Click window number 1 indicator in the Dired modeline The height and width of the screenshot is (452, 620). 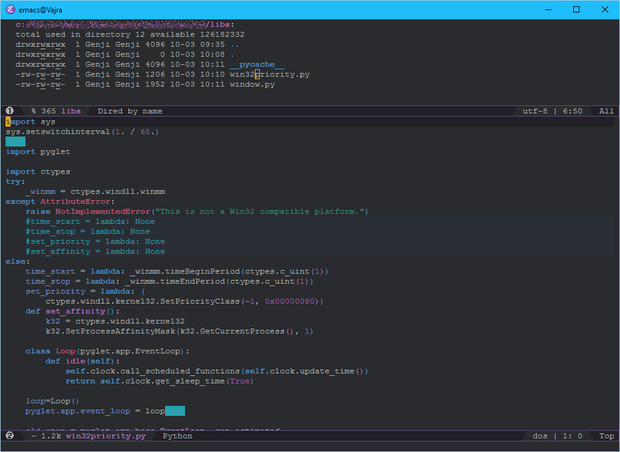click(x=10, y=111)
